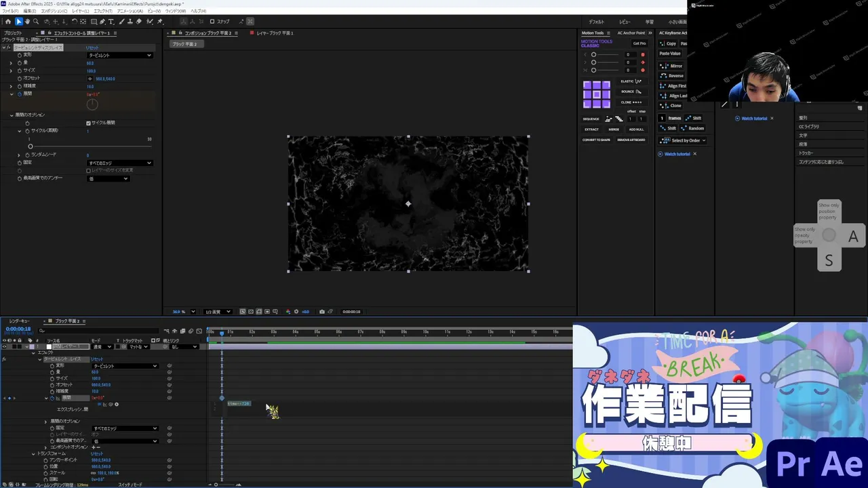This screenshot has width=868, height=488.
Task: Click the timeline Motion Blur enable icon
Action: pyautogui.click(x=191, y=331)
